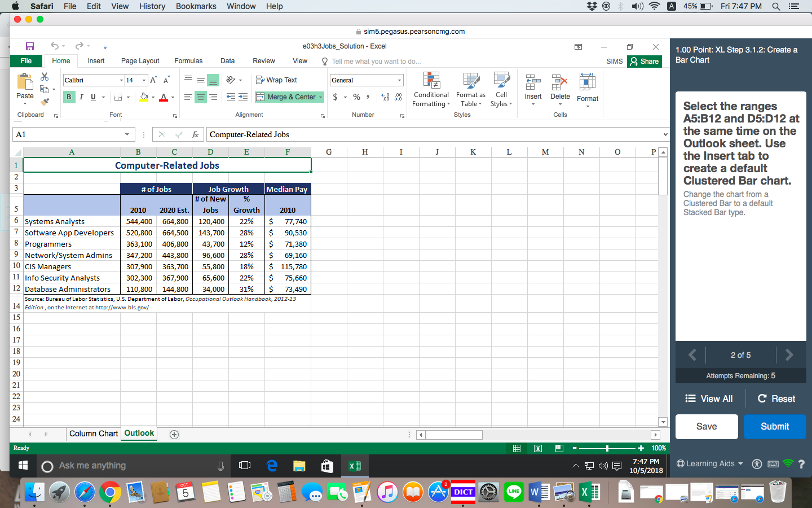This screenshot has width=812, height=508.
Task: Click the Orientation text angle icon
Action: click(x=231, y=80)
